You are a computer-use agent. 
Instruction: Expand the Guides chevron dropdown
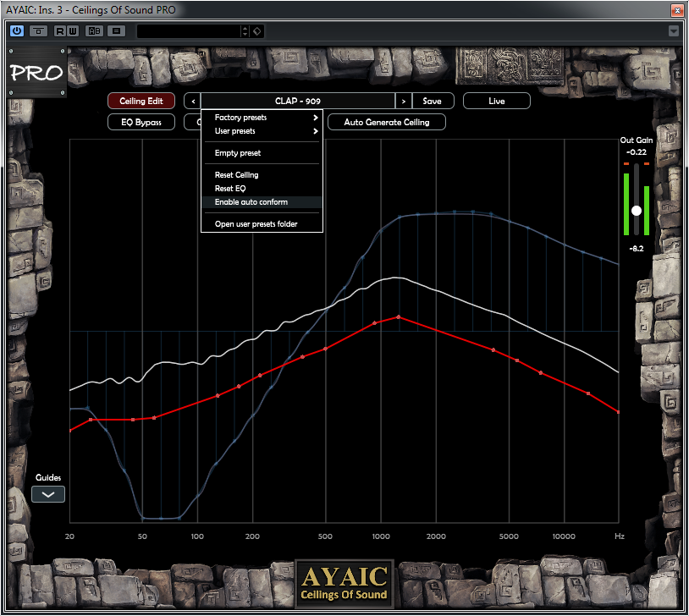click(x=48, y=494)
